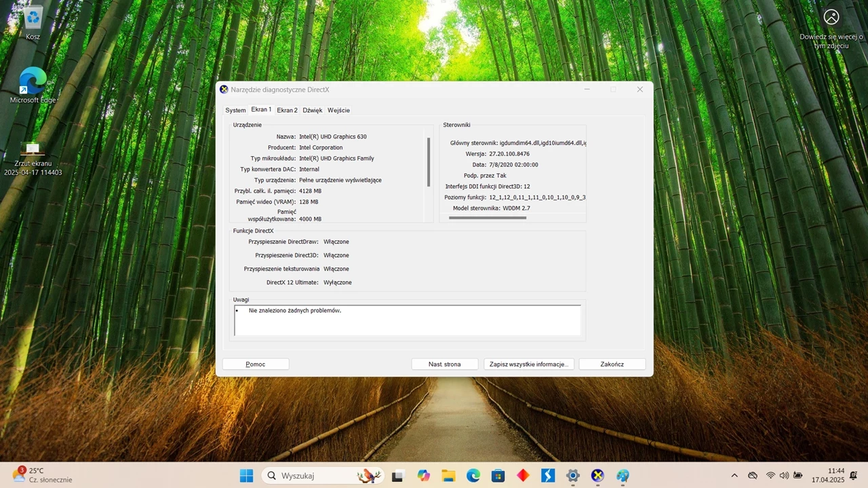Switch to the System tab
The height and width of the screenshot is (488, 868).
(x=235, y=110)
